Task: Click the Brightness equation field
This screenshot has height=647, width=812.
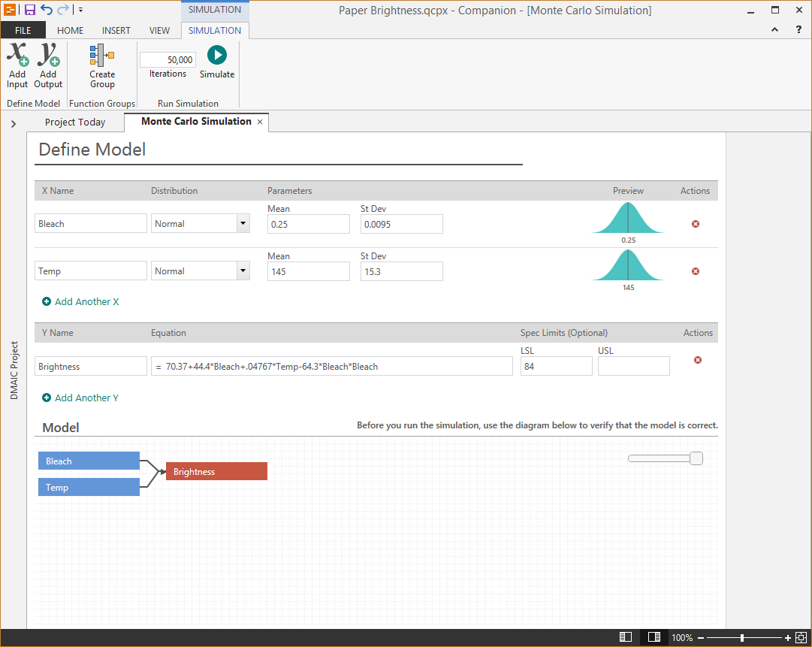Action: point(332,366)
